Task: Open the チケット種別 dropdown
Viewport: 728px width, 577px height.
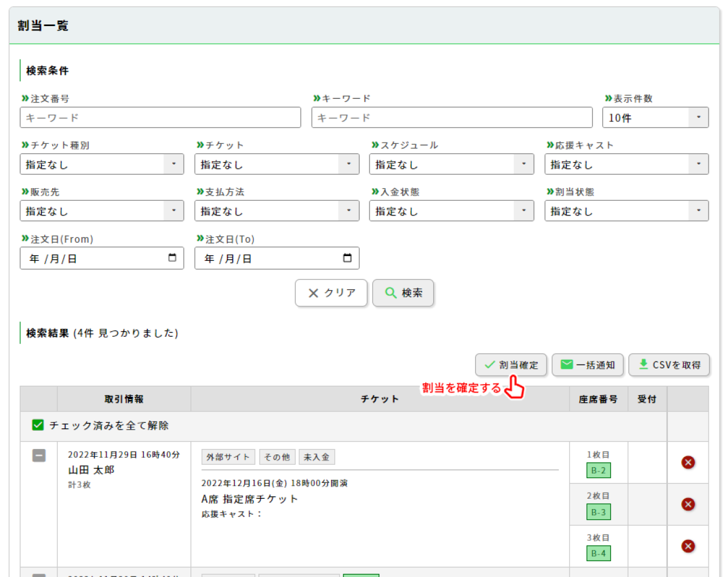Action: (101, 164)
